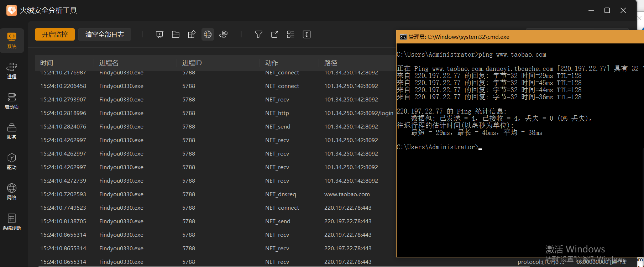The width and height of the screenshot is (644, 267).
Task: Click the vertical arrows auto-scroll icon
Action: coord(307,35)
